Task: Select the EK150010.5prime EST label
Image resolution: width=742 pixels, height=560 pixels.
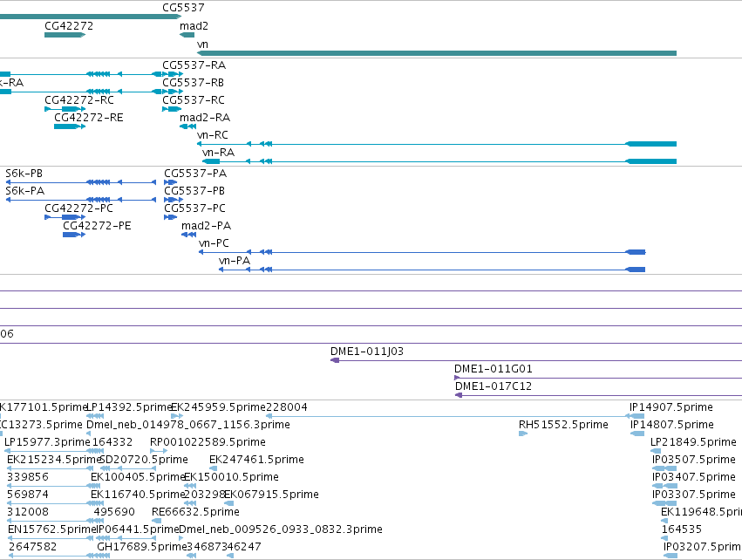Action: (231, 478)
